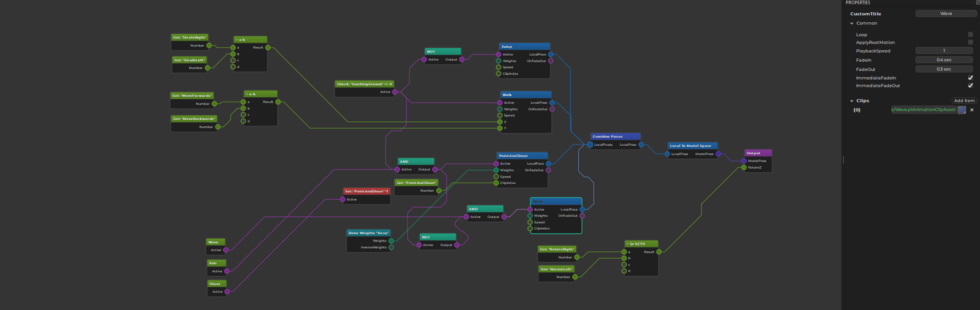
Task: Click Output node ModelPose input pin
Action: (x=744, y=161)
